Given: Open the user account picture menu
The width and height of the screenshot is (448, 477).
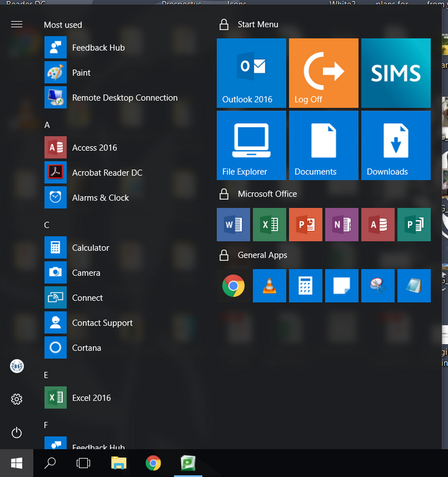Looking at the screenshot, I should pyautogui.click(x=17, y=366).
